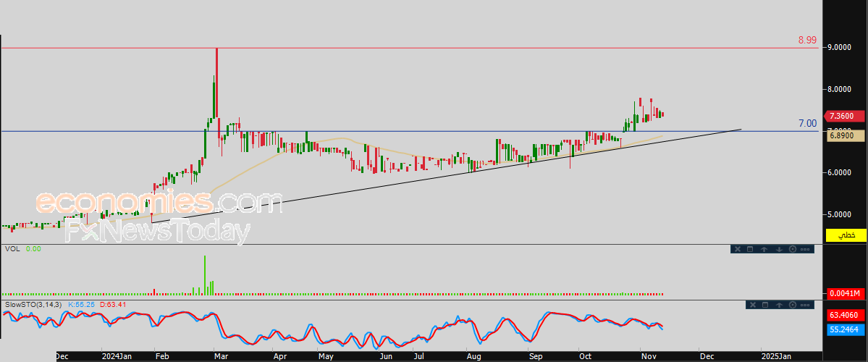Select the 0.0041M volume tag

coord(846,293)
